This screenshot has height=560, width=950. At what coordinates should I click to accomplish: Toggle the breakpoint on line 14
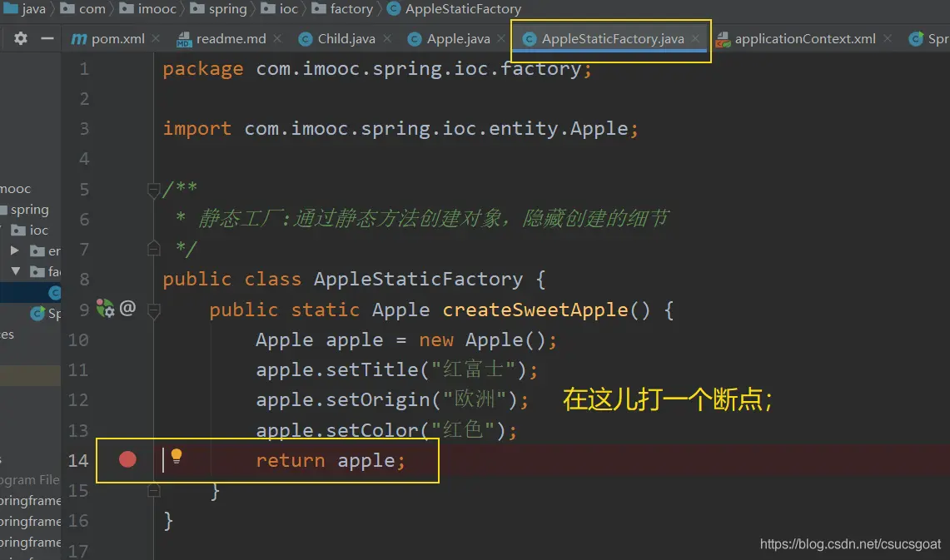tap(127, 459)
